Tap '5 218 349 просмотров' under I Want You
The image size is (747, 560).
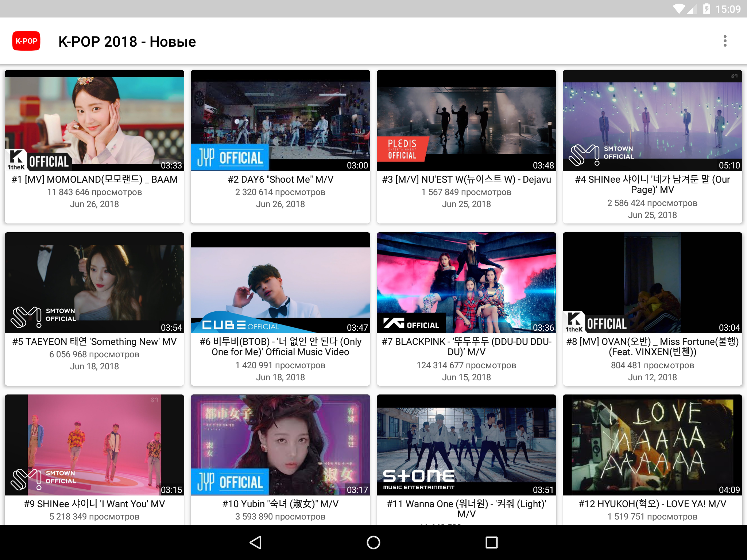[94, 517]
